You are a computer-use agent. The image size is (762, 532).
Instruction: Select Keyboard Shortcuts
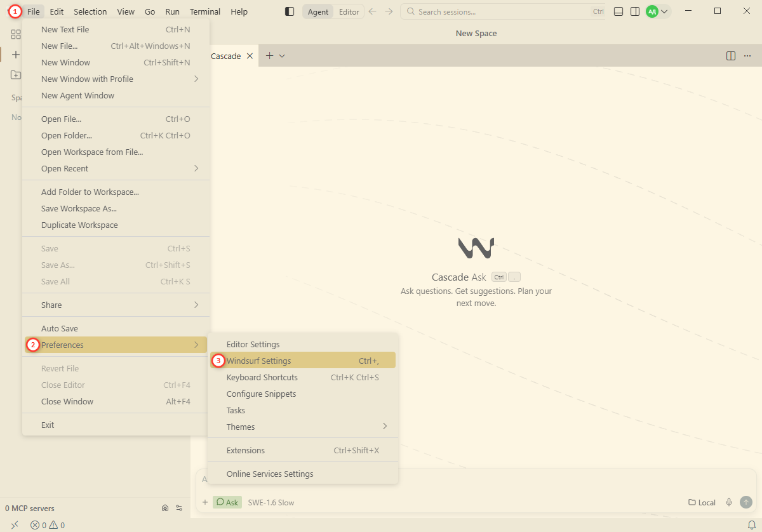pos(303,377)
